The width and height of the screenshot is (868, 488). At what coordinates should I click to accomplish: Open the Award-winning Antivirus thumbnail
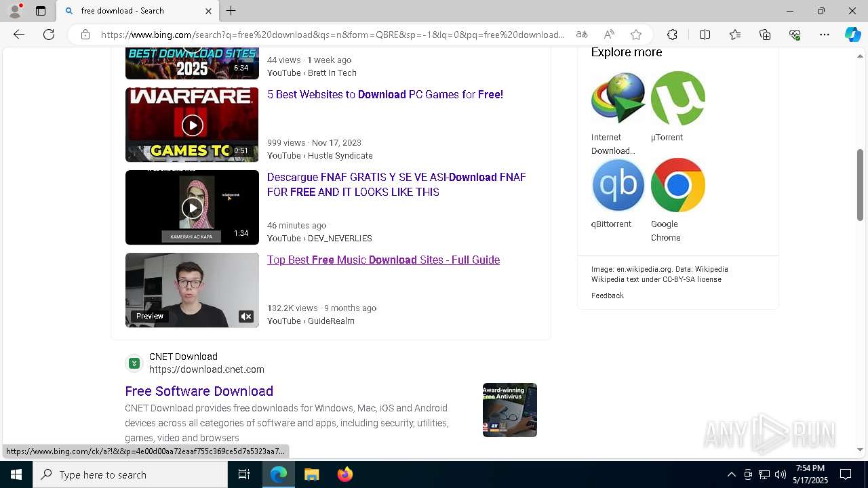click(510, 410)
